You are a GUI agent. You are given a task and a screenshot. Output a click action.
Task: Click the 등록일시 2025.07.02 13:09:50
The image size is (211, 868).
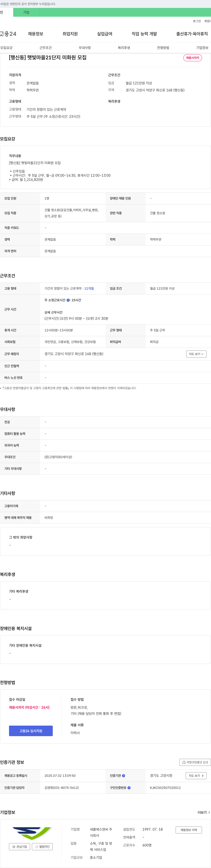click(60, 776)
